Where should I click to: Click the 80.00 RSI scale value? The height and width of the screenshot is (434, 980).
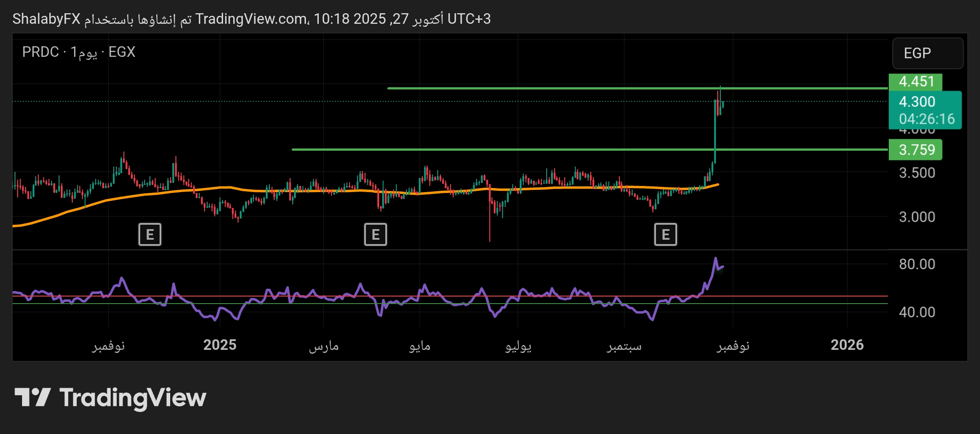917,264
